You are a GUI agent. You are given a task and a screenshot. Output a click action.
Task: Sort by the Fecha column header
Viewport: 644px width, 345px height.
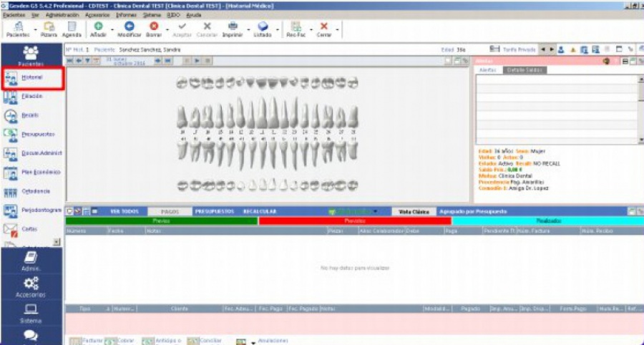click(x=126, y=230)
